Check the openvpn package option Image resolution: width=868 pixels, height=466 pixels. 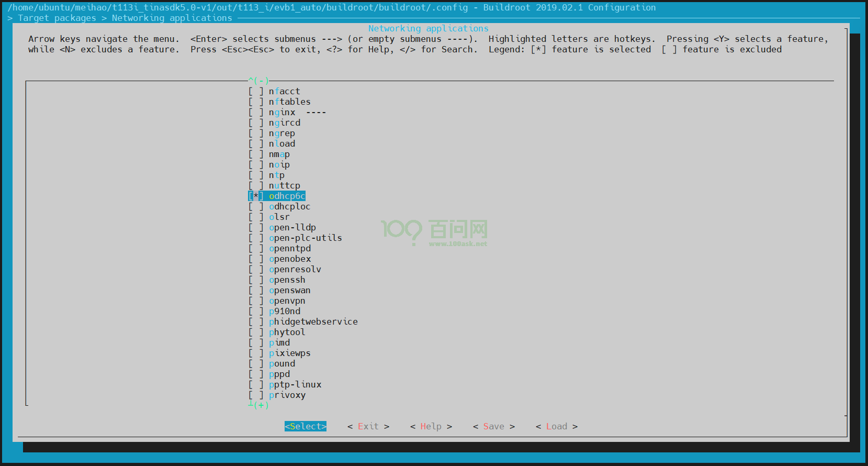256,301
